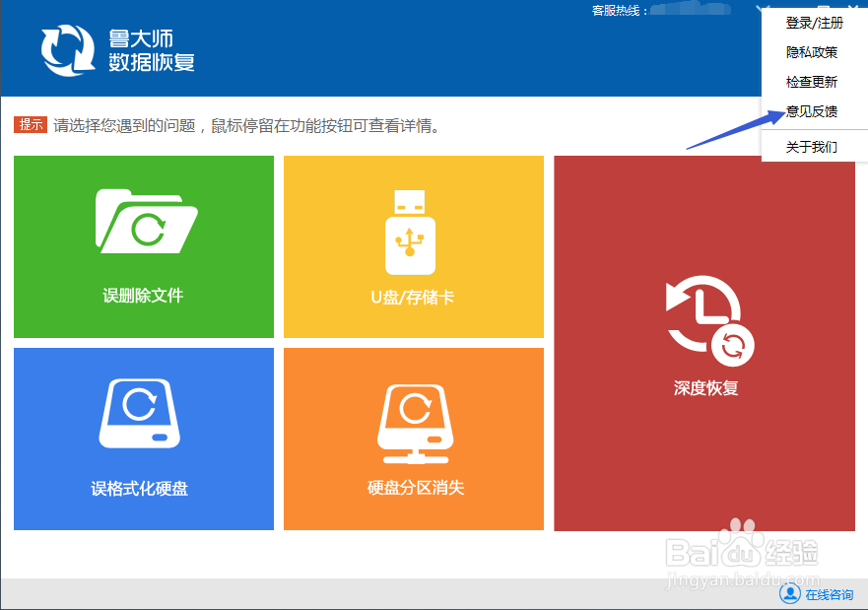Click the green folder recovery icon
The width and height of the screenshot is (868, 610).
[147, 222]
